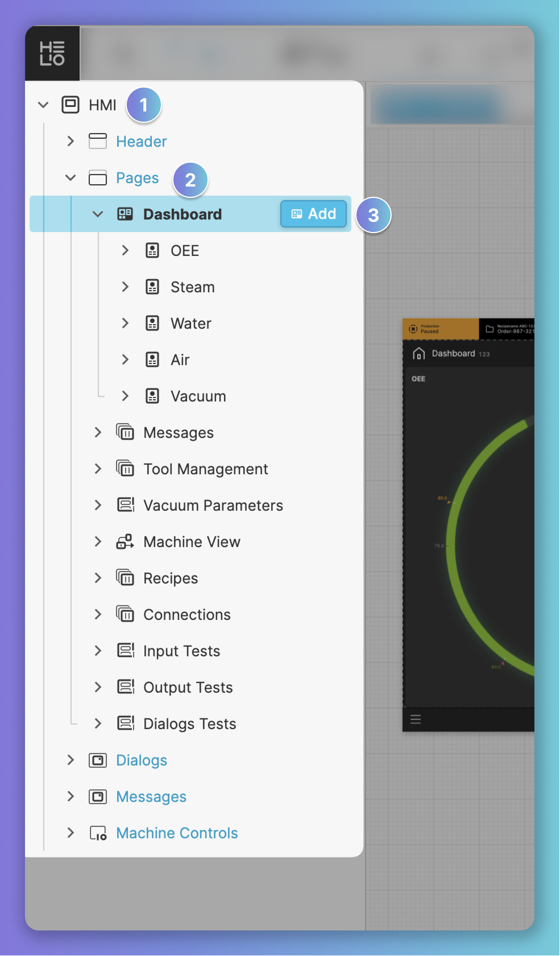
Task: Click the Machine Controls IO icon
Action: point(98,833)
